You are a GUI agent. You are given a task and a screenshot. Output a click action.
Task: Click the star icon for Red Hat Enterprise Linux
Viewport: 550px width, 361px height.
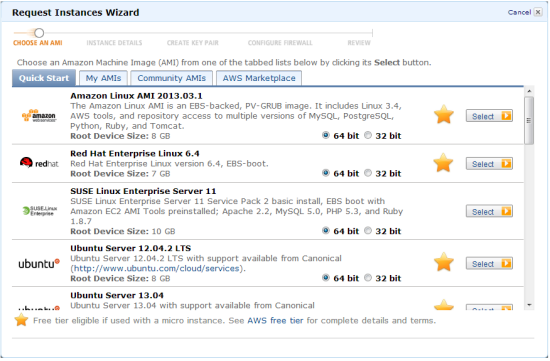click(443, 163)
